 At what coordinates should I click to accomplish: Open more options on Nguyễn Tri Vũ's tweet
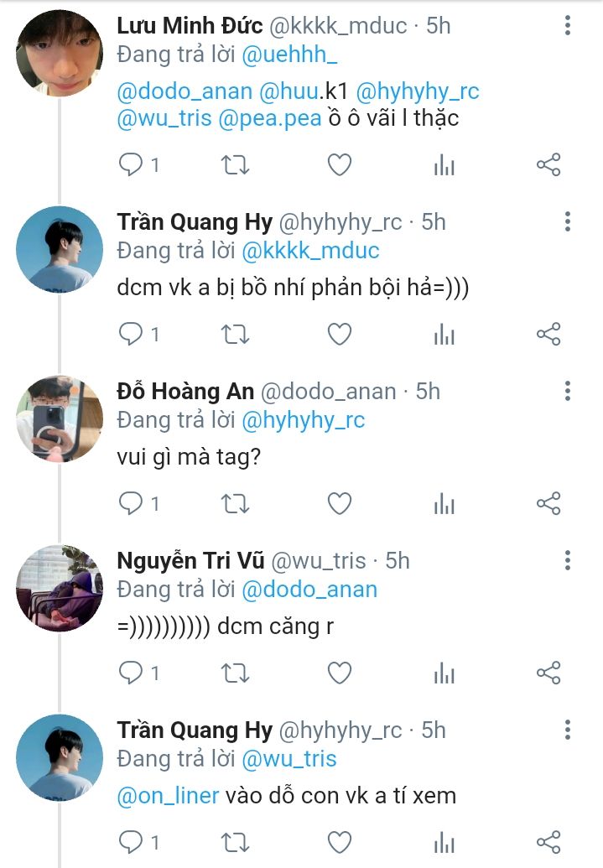(x=568, y=561)
